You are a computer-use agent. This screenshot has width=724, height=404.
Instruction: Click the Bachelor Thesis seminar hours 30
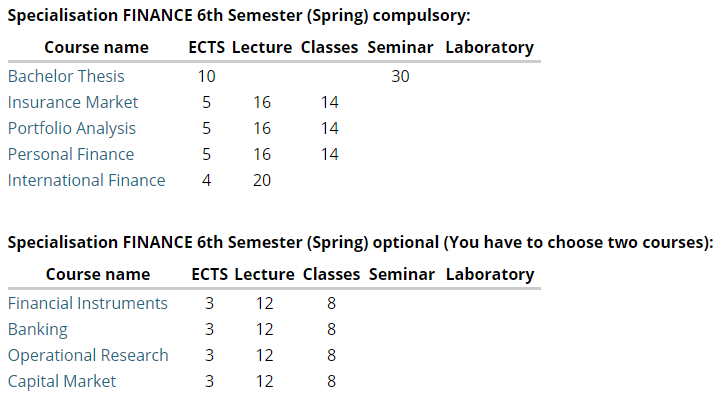click(x=400, y=76)
